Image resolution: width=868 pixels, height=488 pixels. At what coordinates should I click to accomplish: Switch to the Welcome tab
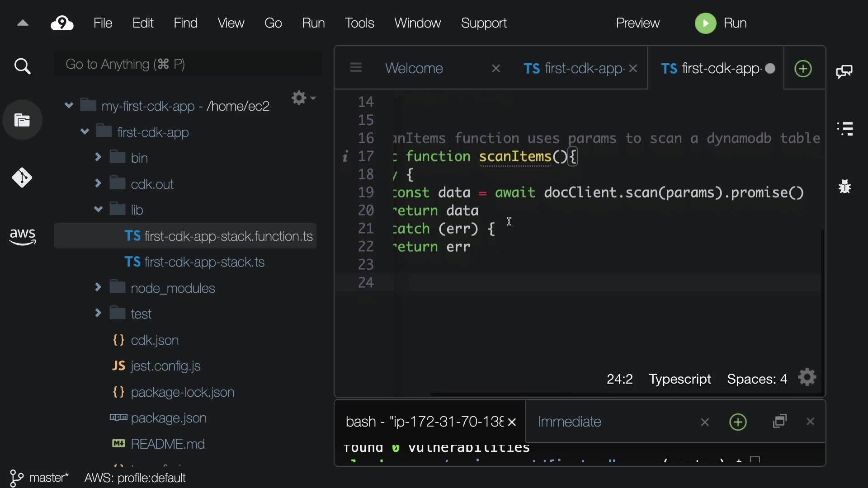(414, 68)
